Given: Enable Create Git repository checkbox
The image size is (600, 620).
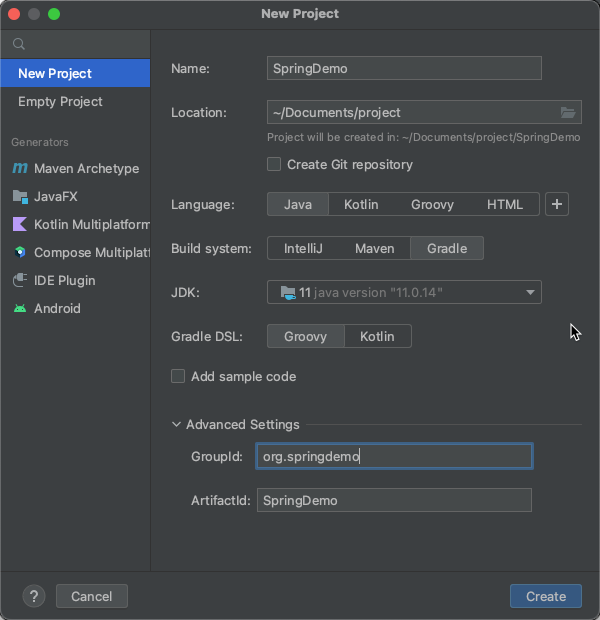Looking at the screenshot, I should [274, 164].
